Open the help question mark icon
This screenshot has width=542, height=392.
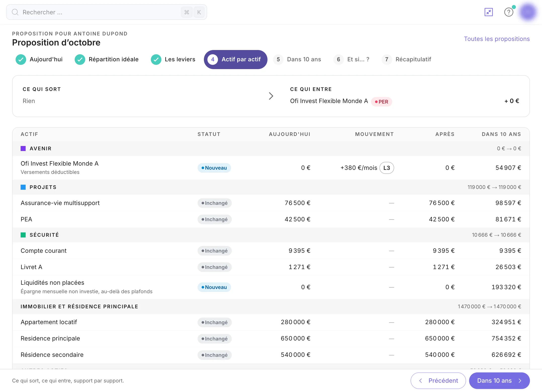pyautogui.click(x=509, y=12)
